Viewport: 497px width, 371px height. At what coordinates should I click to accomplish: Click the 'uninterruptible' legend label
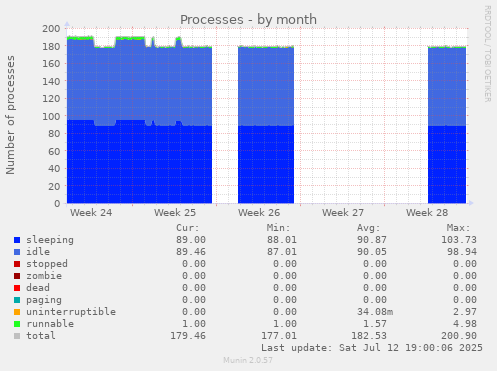click(x=71, y=312)
